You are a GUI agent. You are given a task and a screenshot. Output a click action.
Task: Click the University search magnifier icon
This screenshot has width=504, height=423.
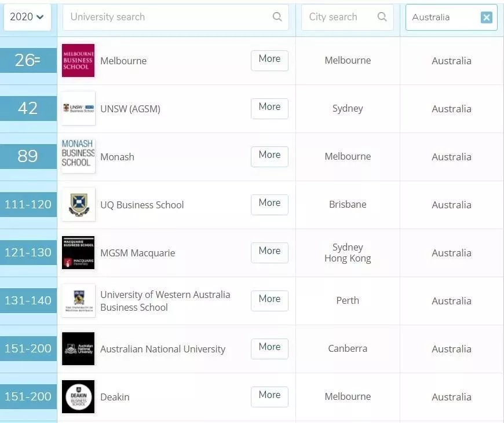[x=277, y=17]
